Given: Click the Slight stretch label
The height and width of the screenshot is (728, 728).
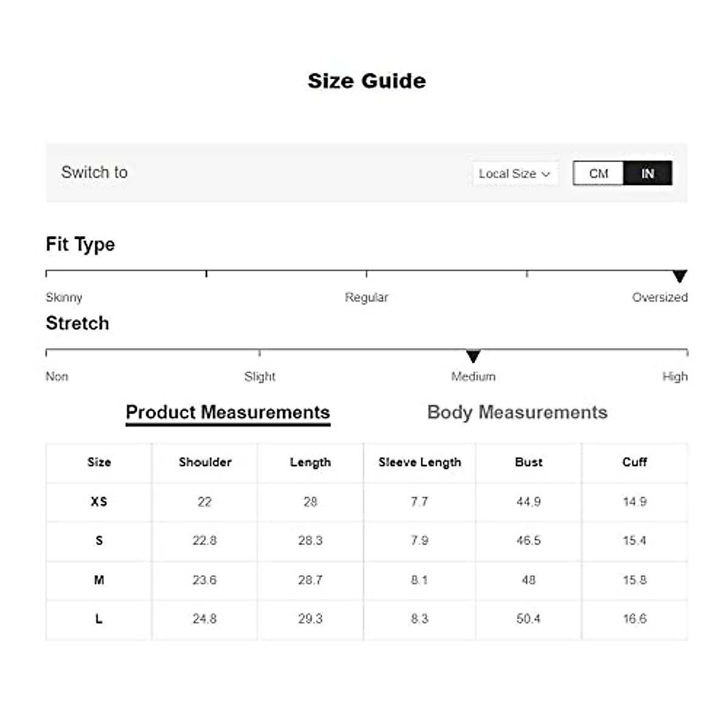Looking at the screenshot, I should pyautogui.click(x=260, y=377).
